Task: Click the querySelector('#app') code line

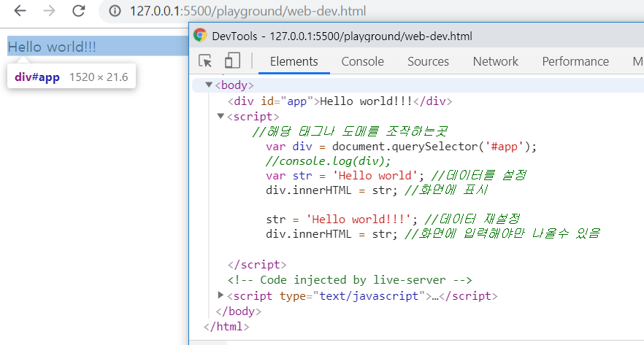Action: pos(401,147)
